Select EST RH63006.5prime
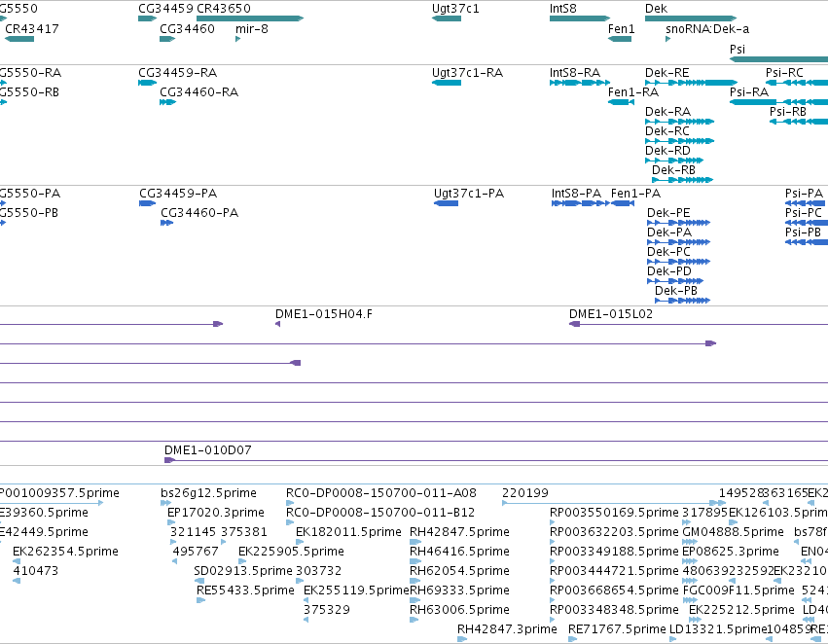828x644 pixels. coord(414,620)
